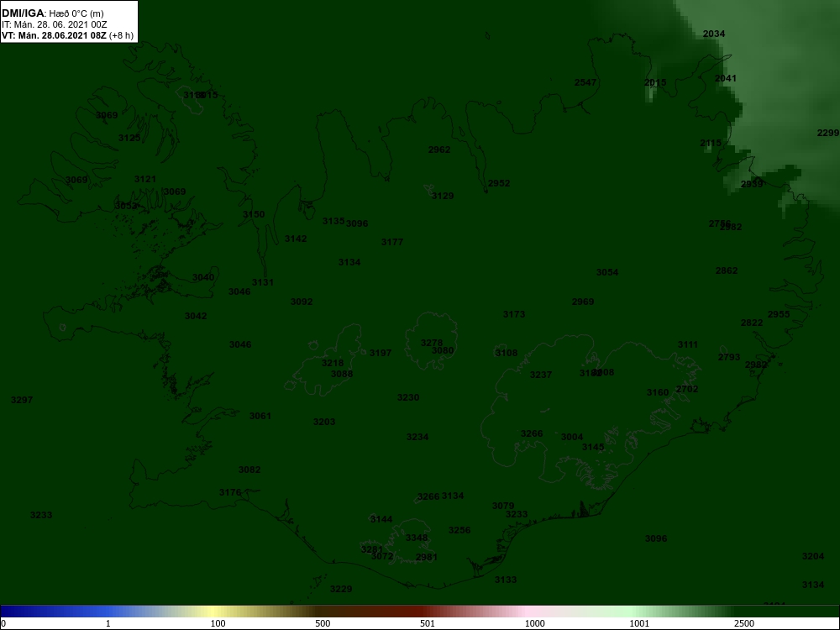Image resolution: width=840 pixels, height=630 pixels.
Task: Click the 3125 value label
Action: click(x=129, y=139)
